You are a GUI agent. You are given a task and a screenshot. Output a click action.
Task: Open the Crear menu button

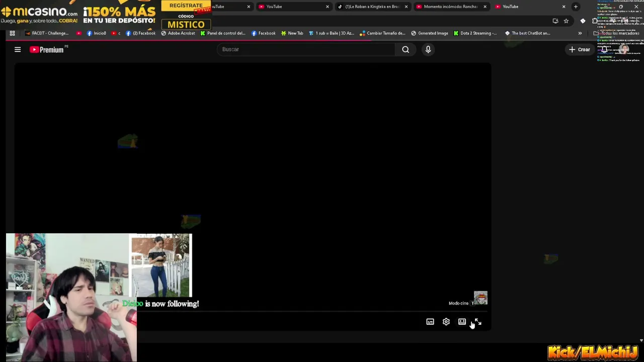[579, 49]
